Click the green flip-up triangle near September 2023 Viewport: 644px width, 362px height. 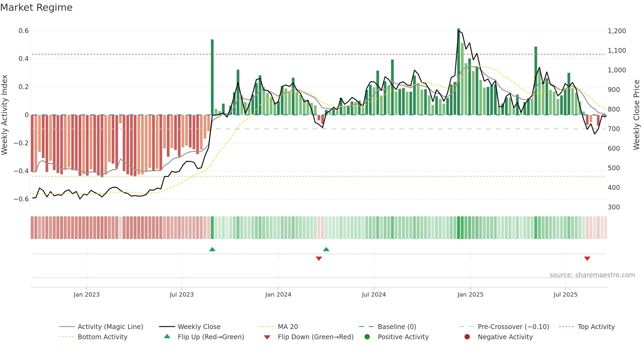212,249
